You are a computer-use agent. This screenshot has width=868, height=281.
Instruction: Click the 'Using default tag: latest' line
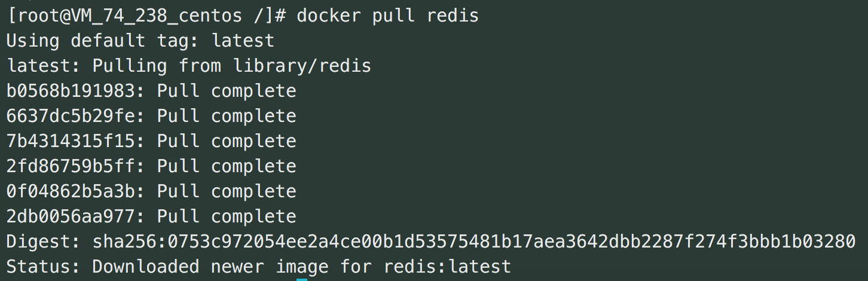(140, 41)
